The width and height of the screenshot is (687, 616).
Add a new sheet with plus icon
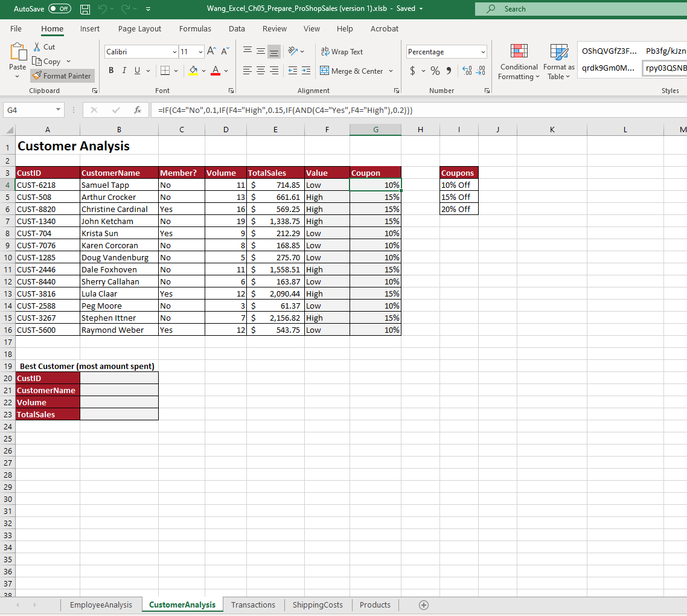424,605
